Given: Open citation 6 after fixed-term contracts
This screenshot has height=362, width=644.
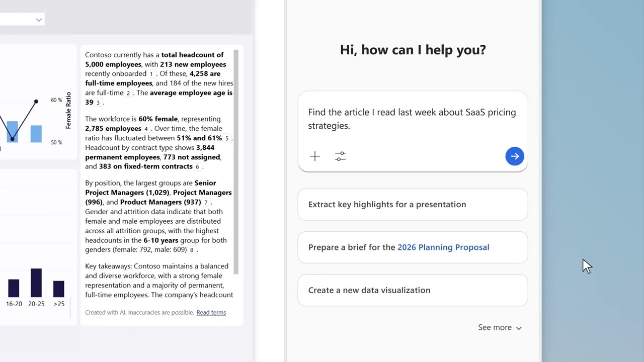Looking at the screenshot, I should [x=197, y=167].
